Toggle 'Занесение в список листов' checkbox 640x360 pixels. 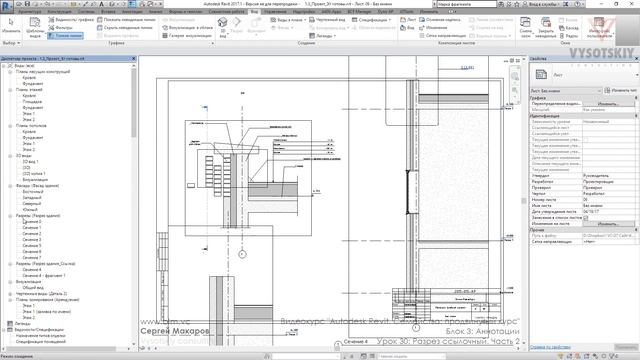coord(586,218)
